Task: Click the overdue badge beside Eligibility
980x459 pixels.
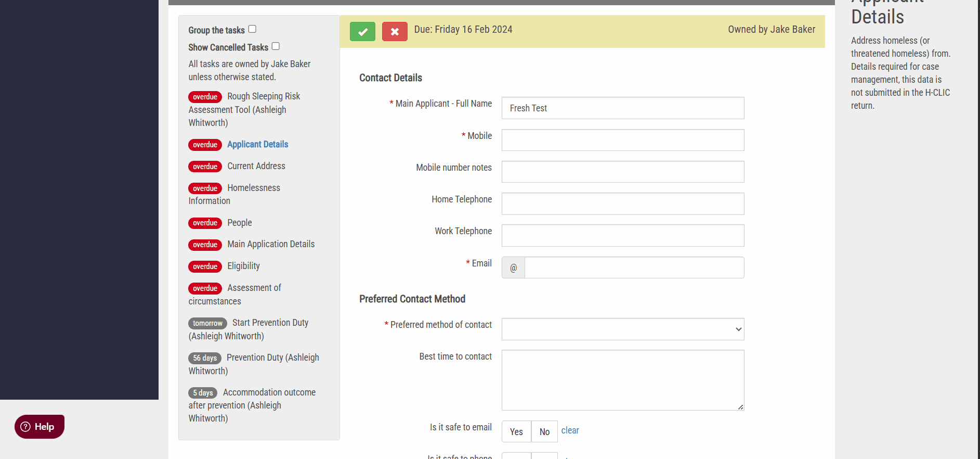Action: pos(205,266)
